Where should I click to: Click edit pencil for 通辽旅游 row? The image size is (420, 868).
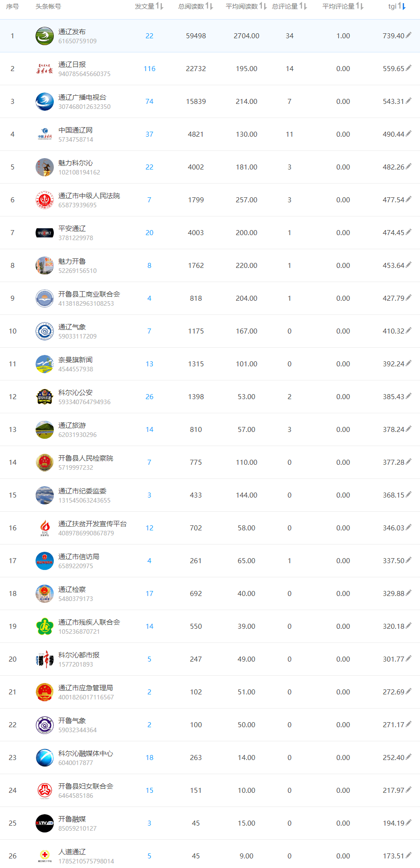click(409, 429)
